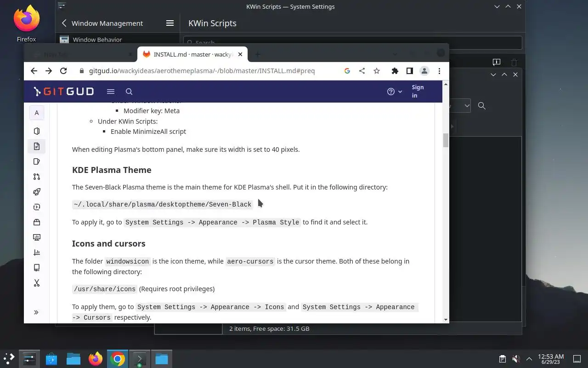Bookmark this page with the star

pos(377,71)
